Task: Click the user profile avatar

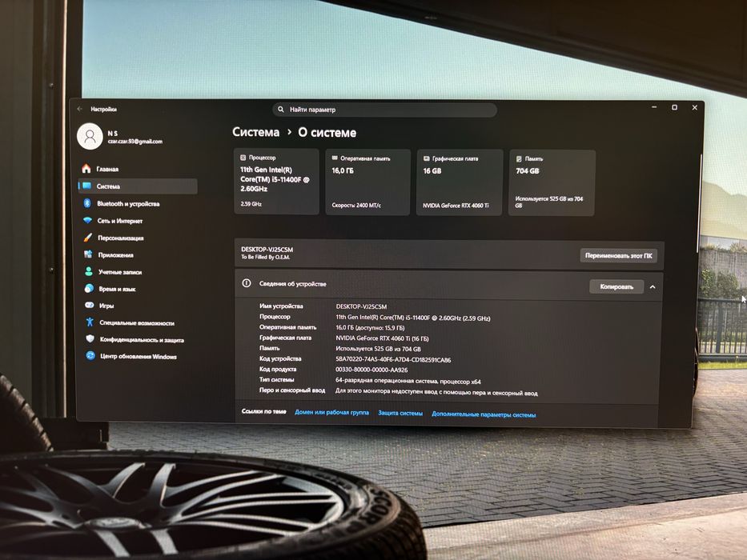Action: tap(90, 136)
